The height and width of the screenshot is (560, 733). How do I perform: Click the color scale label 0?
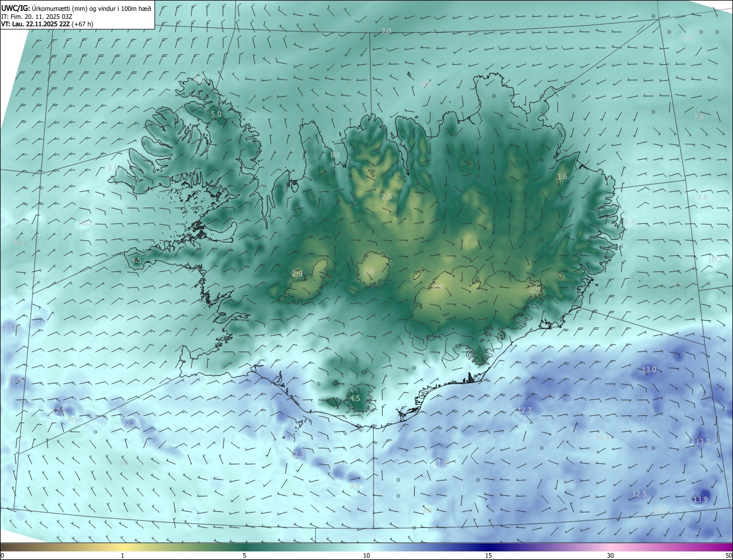(x=2, y=555)
